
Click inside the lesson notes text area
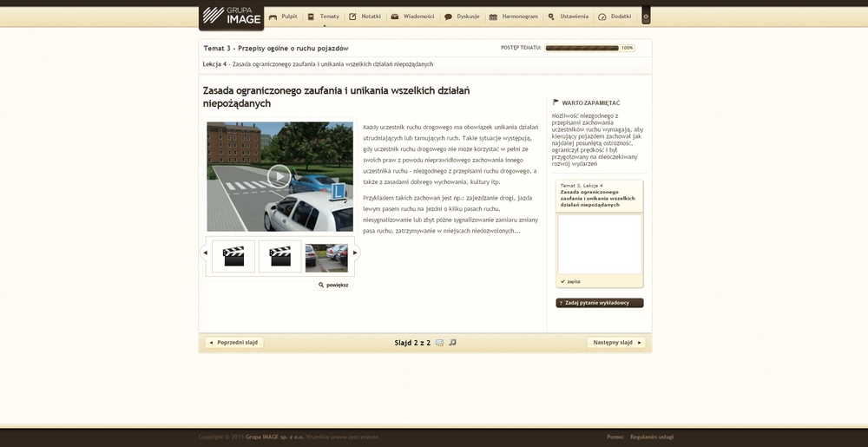coord(600,245)
